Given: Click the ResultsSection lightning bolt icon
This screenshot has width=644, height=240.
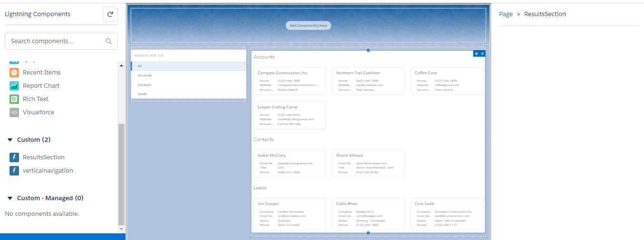Looking at the screenshot, I should [14, 157].
